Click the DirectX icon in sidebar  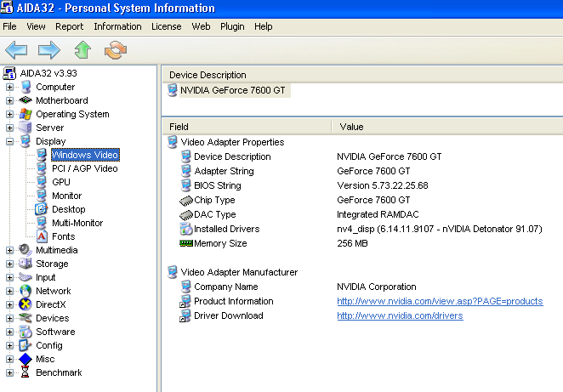click(26, 304)
